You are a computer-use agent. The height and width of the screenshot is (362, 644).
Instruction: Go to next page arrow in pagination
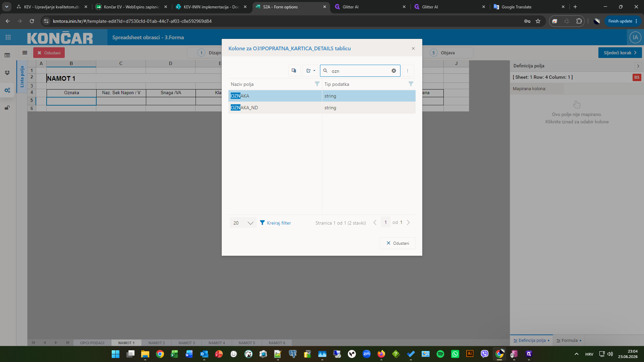click(x=408, y=223)
